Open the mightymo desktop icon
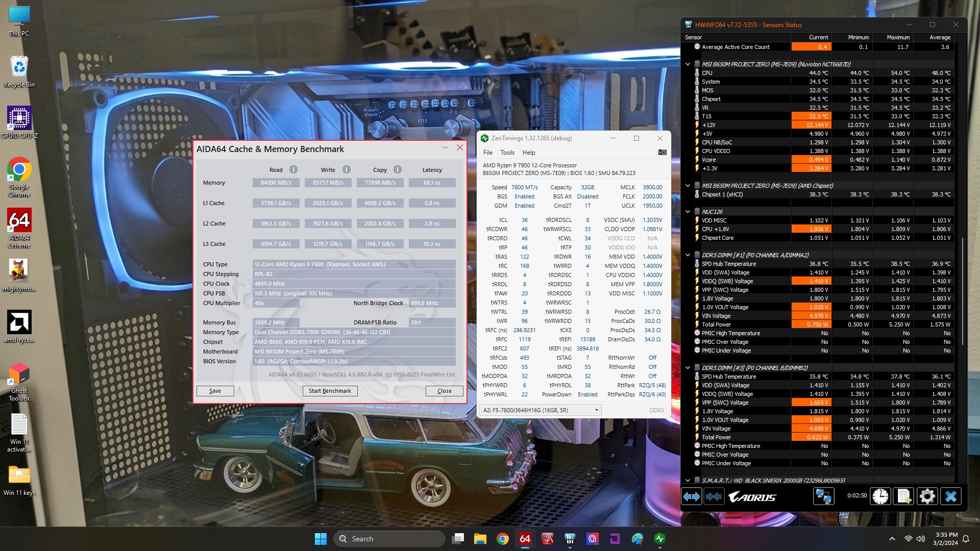 tap(19, 275)
